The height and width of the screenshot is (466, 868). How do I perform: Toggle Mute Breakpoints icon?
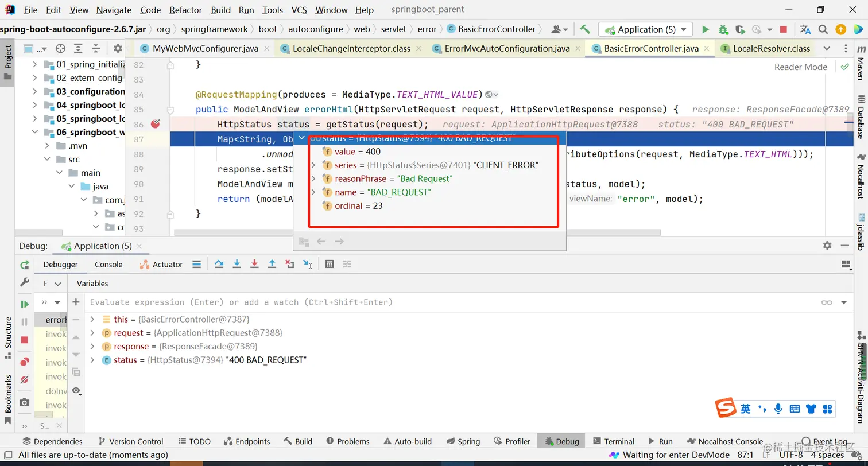click(24, 379)
